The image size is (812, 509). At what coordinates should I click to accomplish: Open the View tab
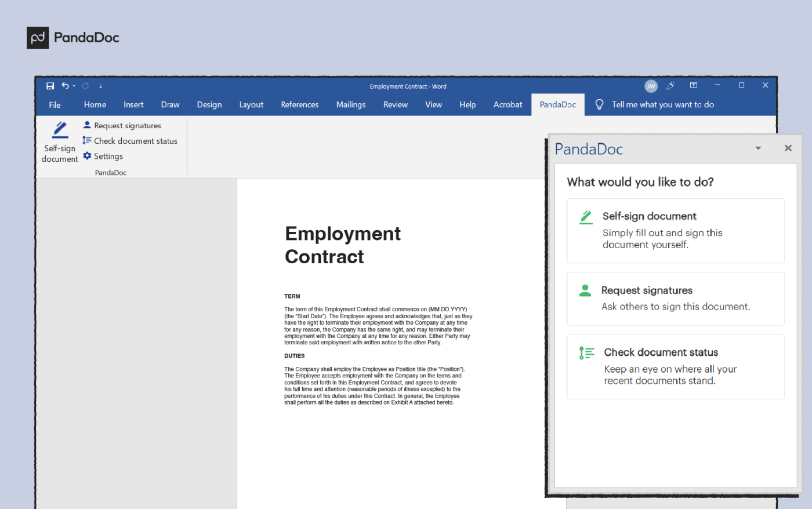pos(434,105)
